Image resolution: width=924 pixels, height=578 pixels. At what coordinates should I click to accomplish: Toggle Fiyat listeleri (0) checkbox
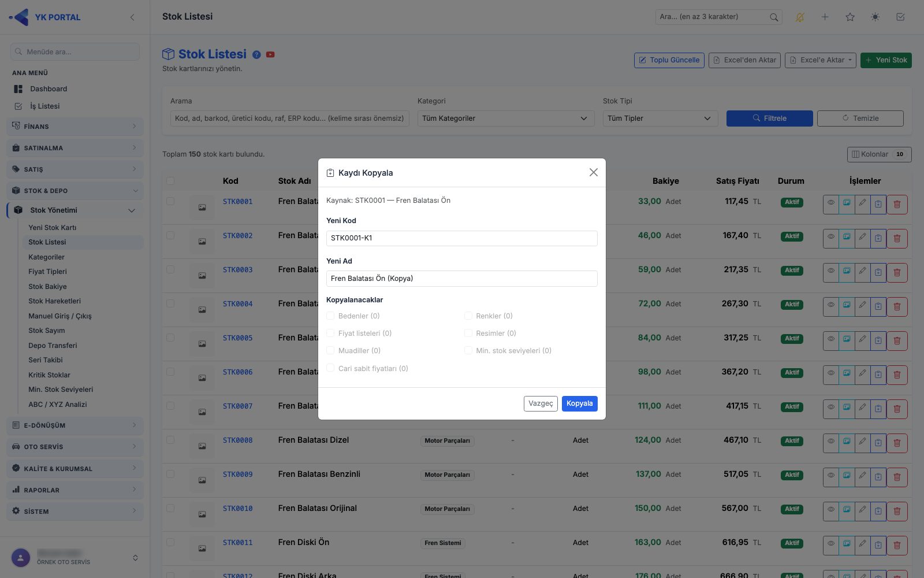pos(330,333)
